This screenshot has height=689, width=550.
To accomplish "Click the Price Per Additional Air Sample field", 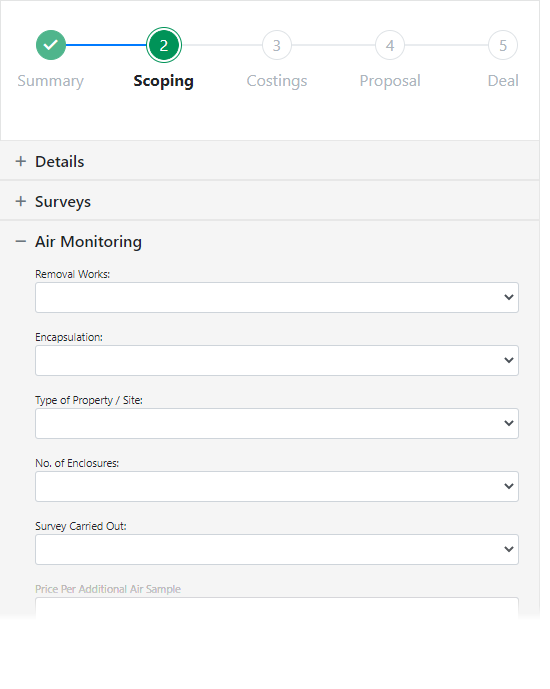I will coord(277,608).
